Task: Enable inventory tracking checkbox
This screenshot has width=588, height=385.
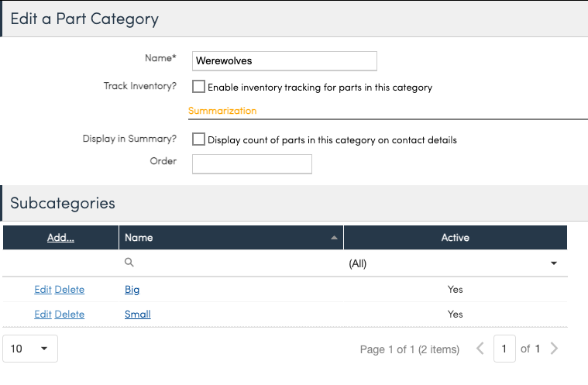Action: 199,87
